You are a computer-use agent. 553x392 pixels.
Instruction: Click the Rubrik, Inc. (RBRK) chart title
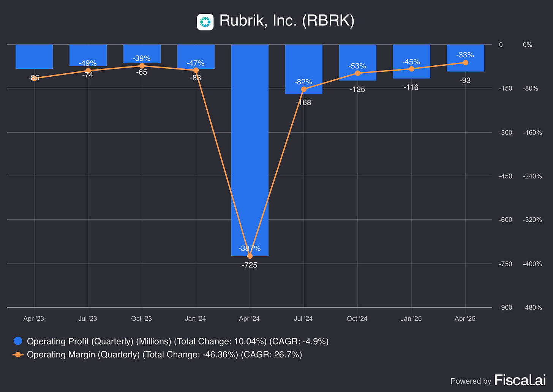[287, 21]
